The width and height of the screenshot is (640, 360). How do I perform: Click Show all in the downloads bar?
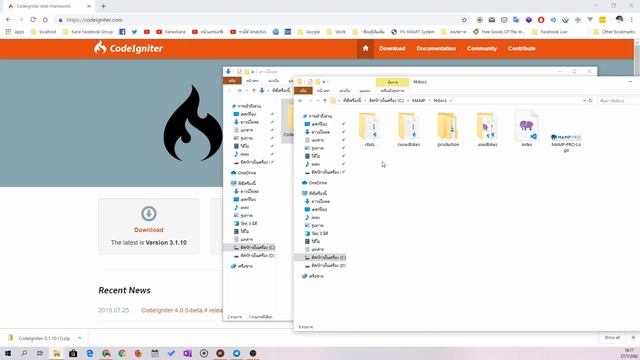coord(612,338)
